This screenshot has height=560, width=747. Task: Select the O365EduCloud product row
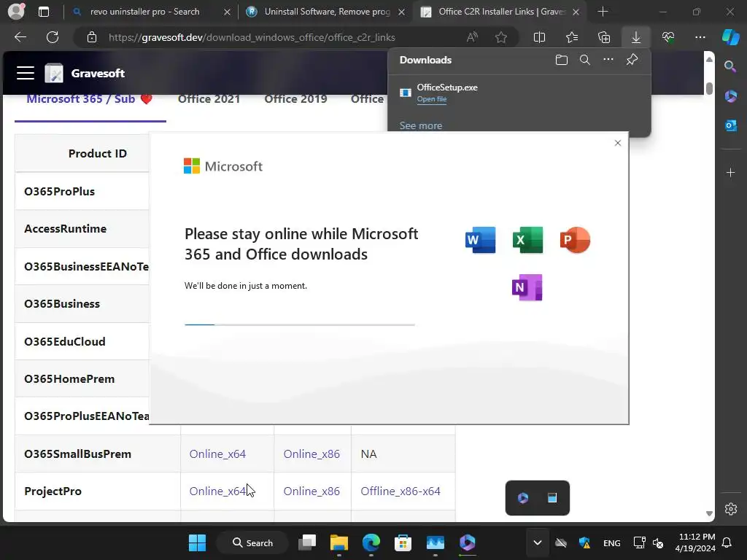(x=82, y=341)
